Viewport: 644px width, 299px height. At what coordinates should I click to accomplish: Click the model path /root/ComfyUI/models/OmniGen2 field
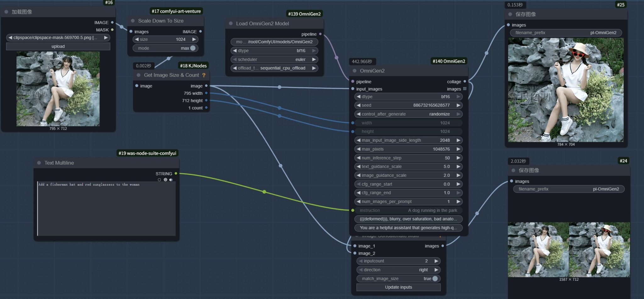point(274,42)
